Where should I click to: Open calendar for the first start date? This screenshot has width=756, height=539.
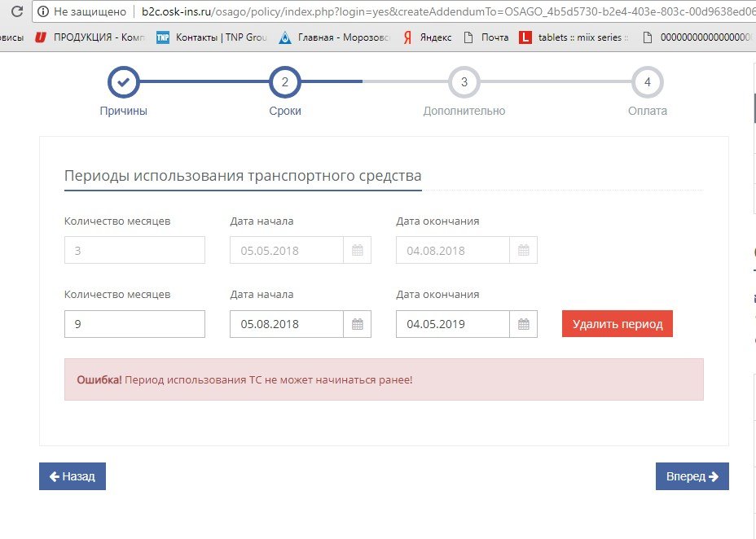coord(357,250)
